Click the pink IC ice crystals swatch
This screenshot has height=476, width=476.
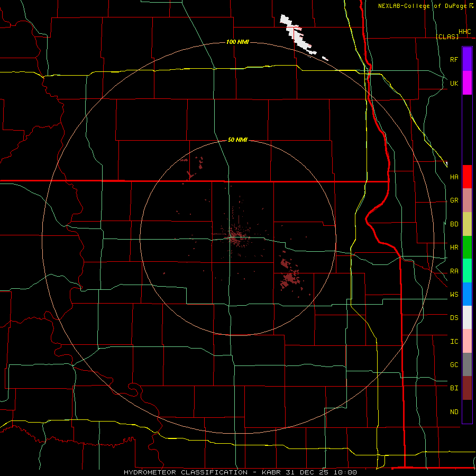pos(467,341)
